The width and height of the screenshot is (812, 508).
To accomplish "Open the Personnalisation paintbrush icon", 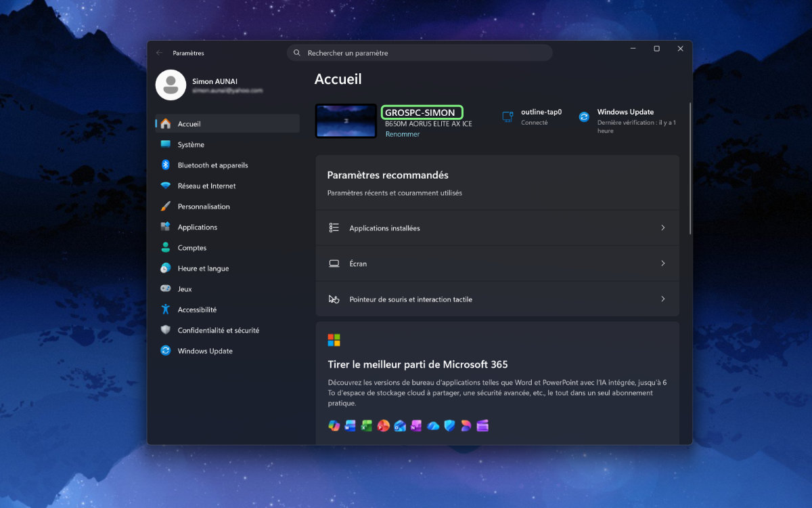I will [x=166, y=207].
